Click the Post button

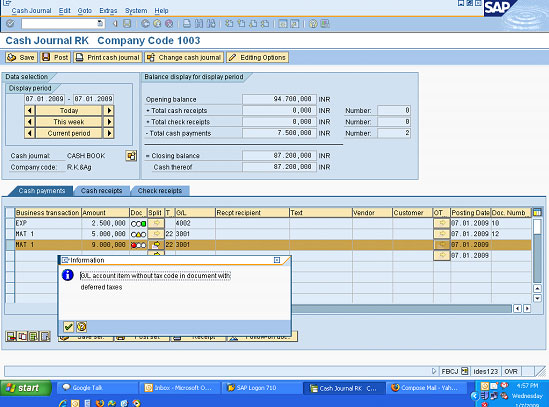[x=55, y=57]
